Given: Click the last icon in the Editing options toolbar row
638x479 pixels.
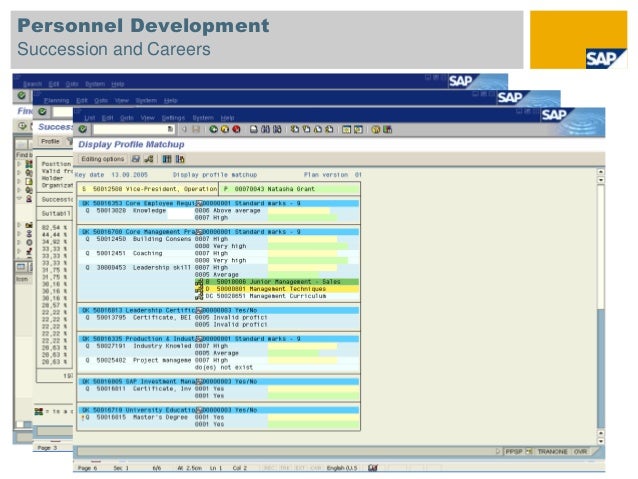Looking at the screenshot, I should (x=180, y=159).
